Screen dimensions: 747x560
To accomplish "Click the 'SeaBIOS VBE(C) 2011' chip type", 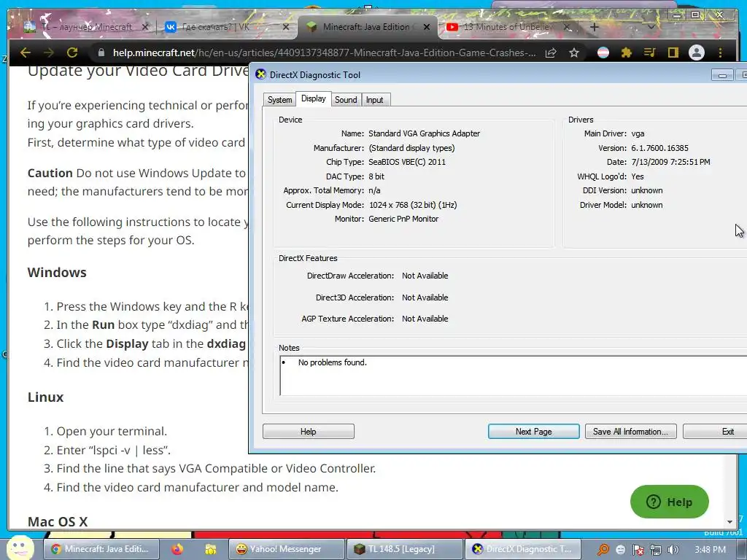I will tap(407, 162).
